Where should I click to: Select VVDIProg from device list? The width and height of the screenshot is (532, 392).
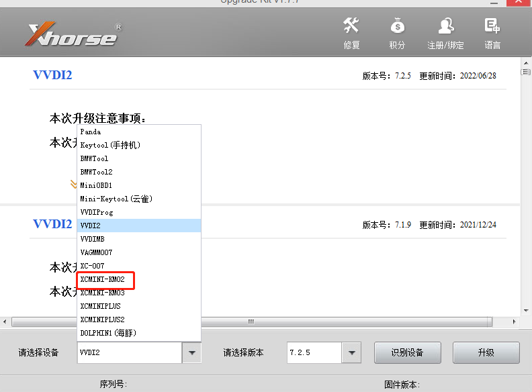click(139, 212)
